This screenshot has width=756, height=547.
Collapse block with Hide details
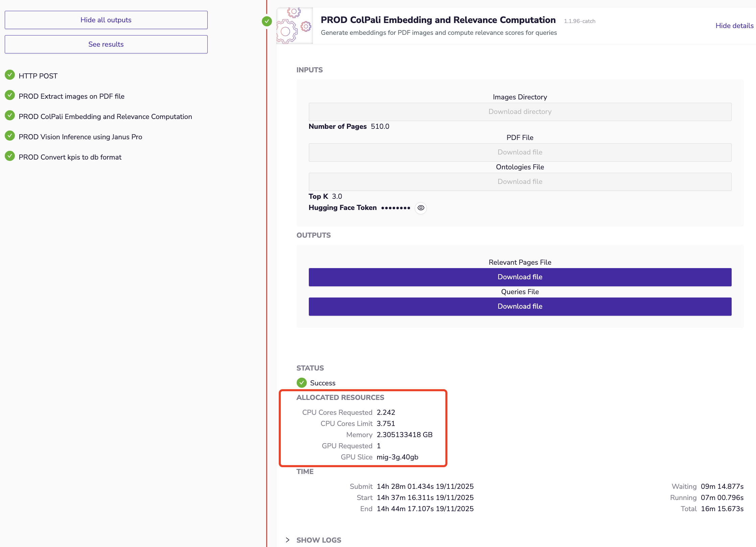tap(734, 26)
